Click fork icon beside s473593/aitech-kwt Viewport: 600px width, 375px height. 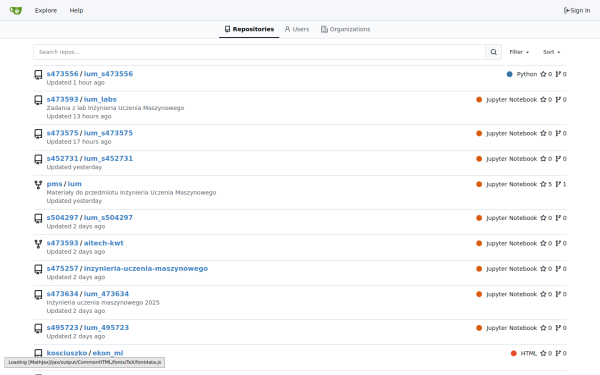pyautogui.click(x=38, y=244)
